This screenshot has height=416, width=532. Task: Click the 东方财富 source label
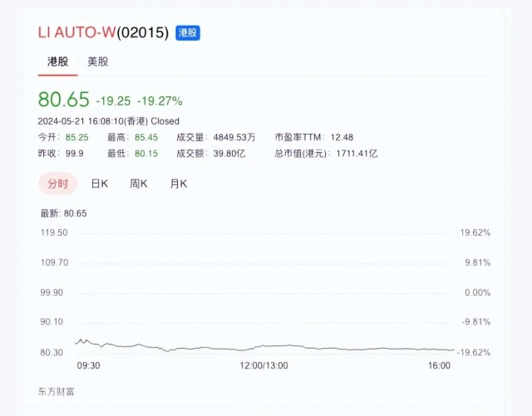[56, 392]
